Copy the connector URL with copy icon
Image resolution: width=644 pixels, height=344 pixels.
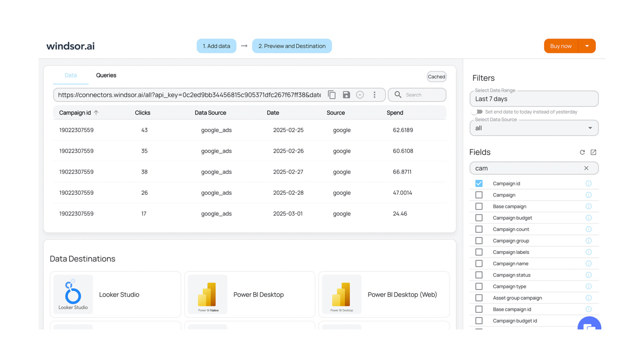point(331,95)
